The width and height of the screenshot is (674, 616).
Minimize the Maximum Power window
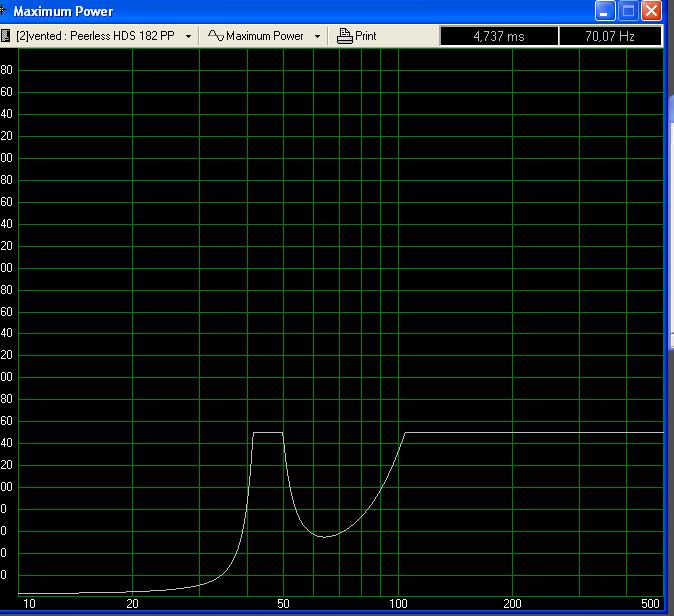(x=606, y=12)
